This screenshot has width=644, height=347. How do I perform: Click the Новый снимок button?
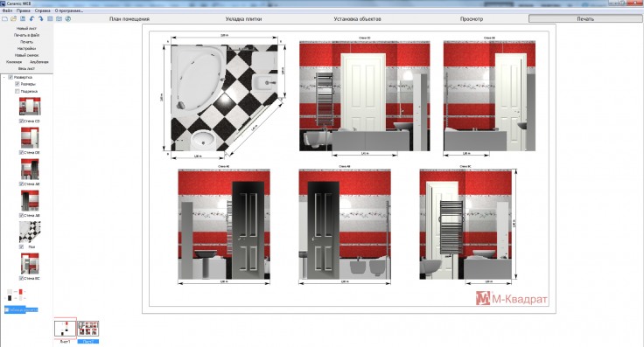tap(27, 55)
